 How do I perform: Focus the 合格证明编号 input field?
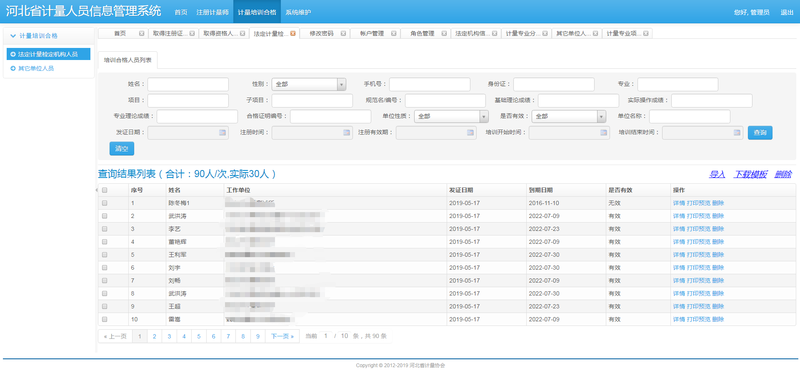tap(331, 117)
